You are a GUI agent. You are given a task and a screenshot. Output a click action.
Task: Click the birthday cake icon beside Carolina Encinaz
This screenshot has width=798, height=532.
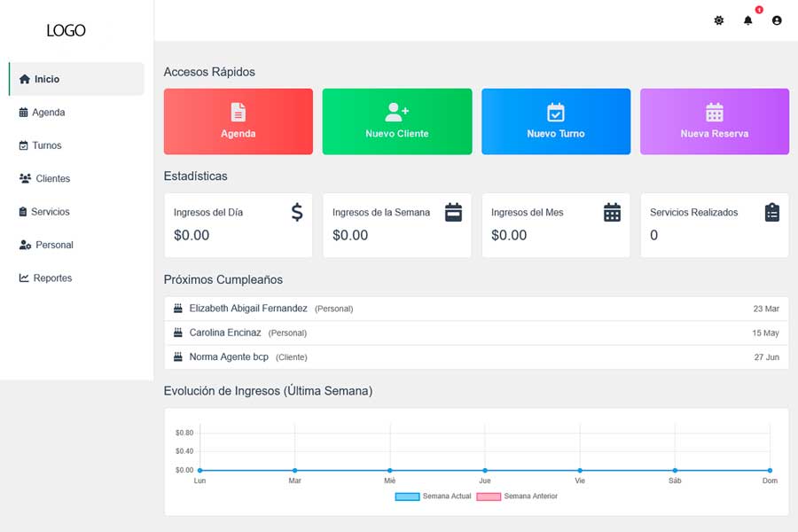click(x=178, y=332)
